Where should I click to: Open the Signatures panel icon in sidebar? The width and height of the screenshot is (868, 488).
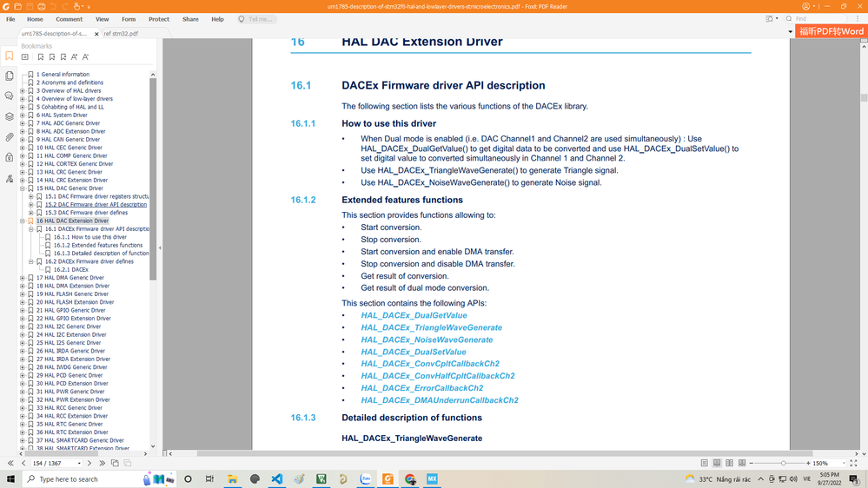10,178
